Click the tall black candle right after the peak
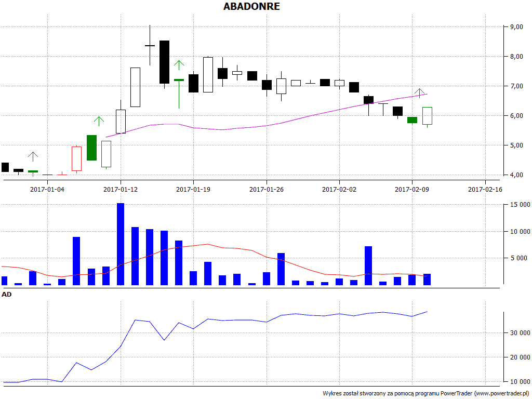This screenshot has height=399, width=532. click(164, 62)
